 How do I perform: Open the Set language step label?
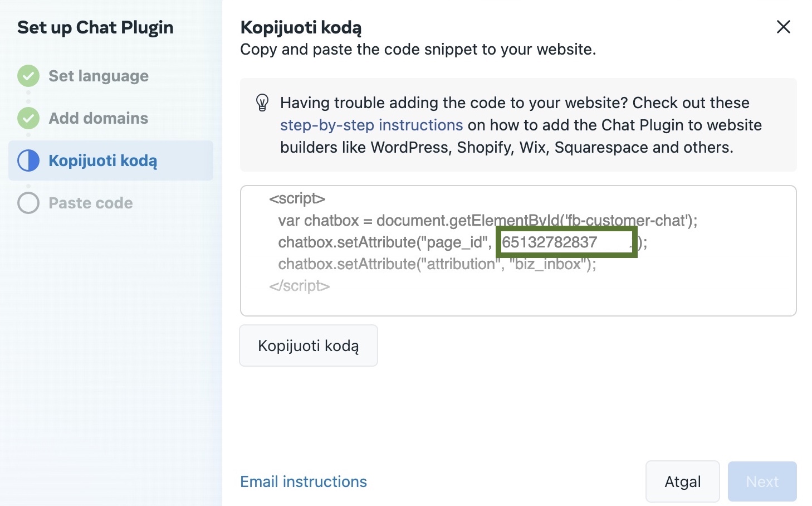99,76
